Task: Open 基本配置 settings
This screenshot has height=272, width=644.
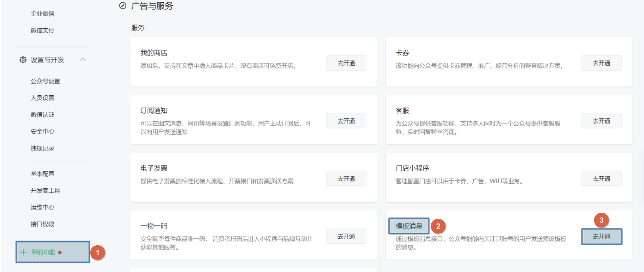Action: coord(43,173)
